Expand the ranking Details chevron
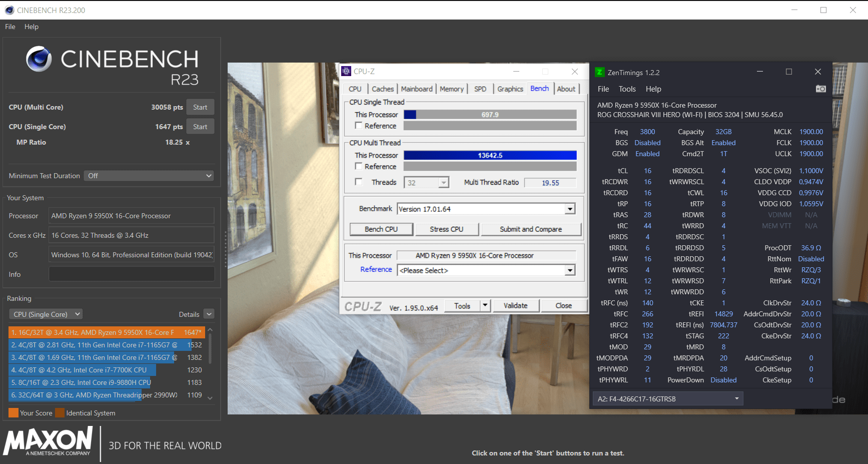This screenshot has height=464, width=868. (209, 314)
